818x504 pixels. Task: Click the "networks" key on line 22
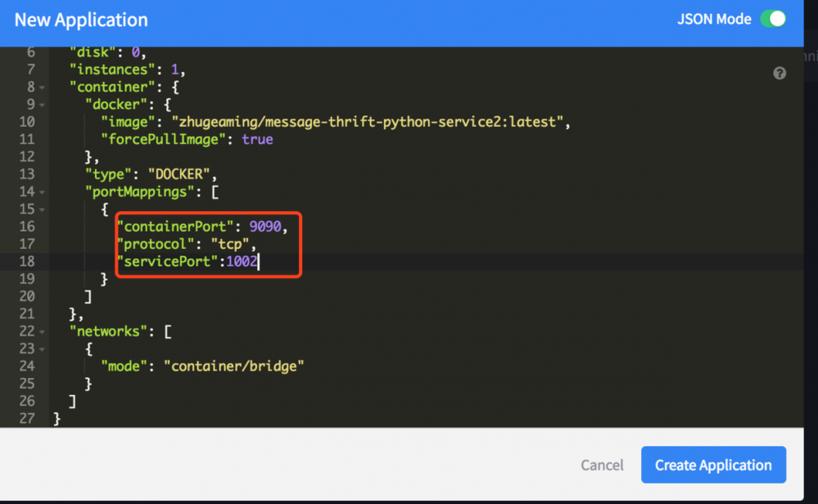109,331
